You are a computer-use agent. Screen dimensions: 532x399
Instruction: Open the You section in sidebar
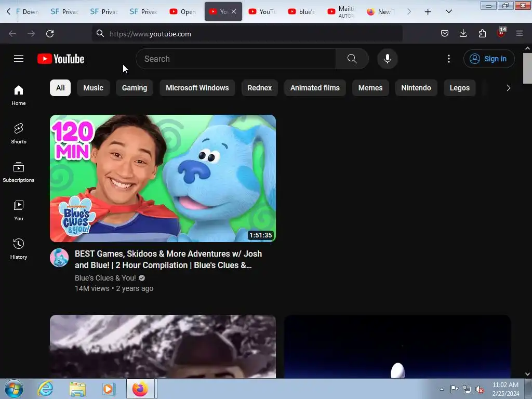19,211
